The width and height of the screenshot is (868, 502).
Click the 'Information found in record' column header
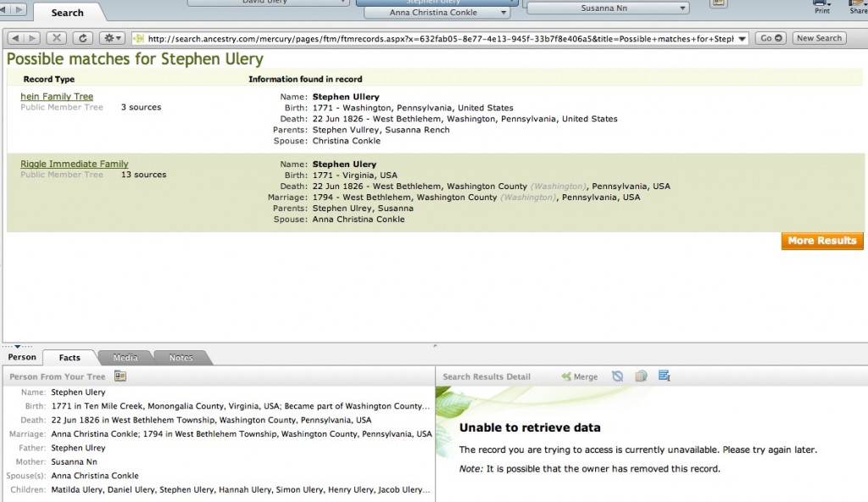(305, 79)
